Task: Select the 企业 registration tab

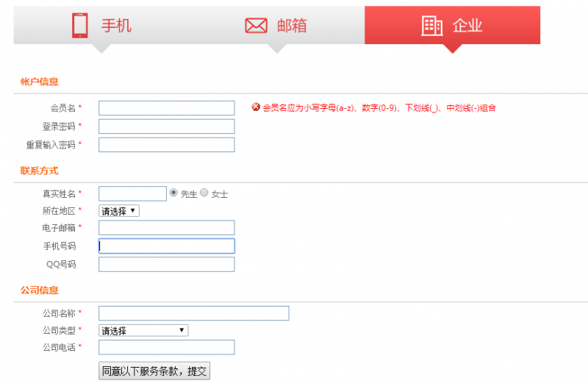Action: pos(452,25)
